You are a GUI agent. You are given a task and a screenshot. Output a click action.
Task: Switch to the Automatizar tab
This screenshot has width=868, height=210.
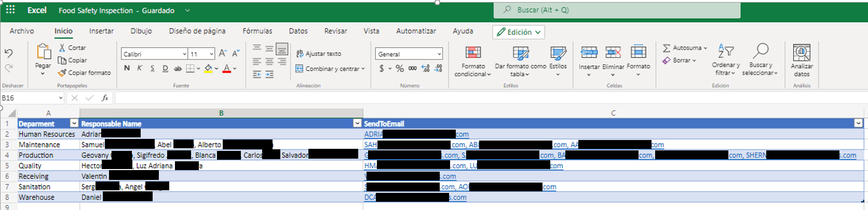coord(416,31)
